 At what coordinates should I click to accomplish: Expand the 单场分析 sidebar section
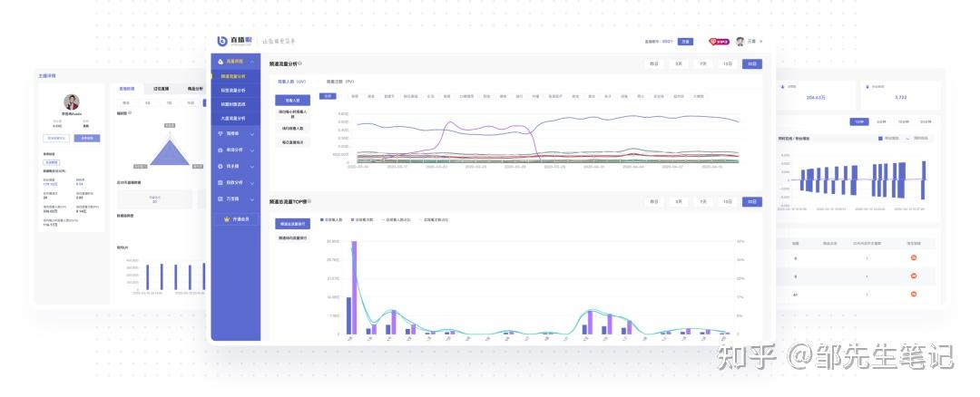point(235,150)
